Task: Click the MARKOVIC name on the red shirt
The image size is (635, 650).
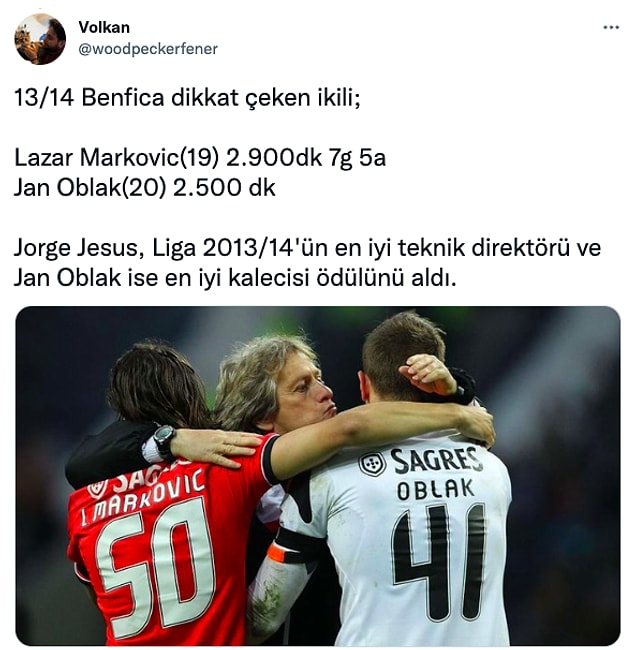Action: [145, 495]
